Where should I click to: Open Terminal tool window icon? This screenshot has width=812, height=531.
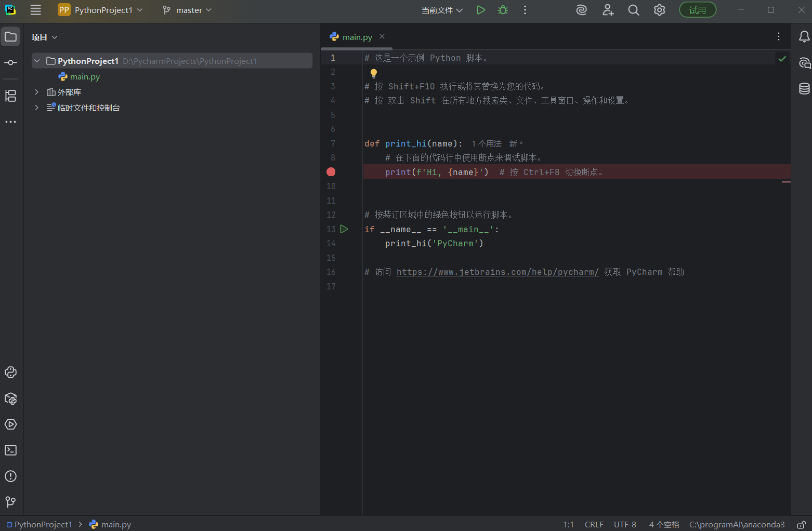10,450
